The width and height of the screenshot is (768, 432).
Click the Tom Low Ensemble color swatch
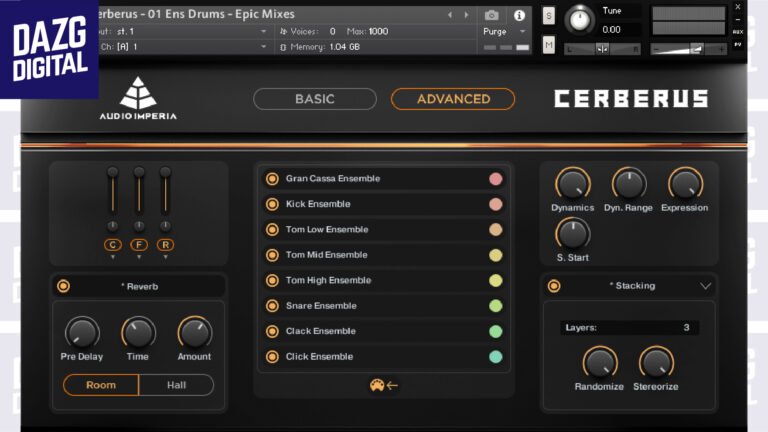(x=496, y=230)
